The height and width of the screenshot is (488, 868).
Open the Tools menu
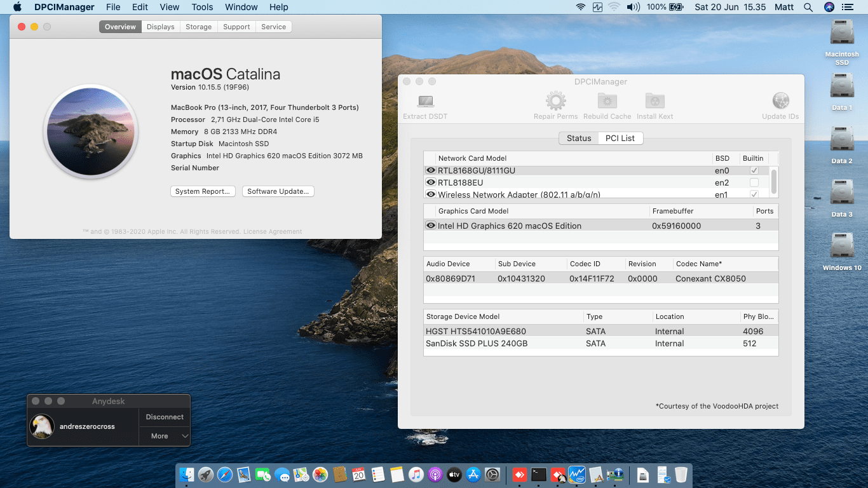(x=202, y=7)
